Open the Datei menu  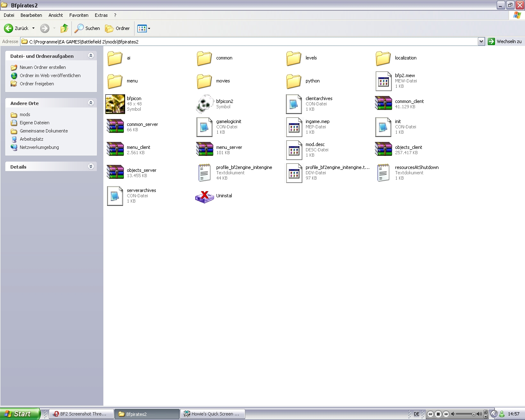pyautogui.click(x=9, y=15)
